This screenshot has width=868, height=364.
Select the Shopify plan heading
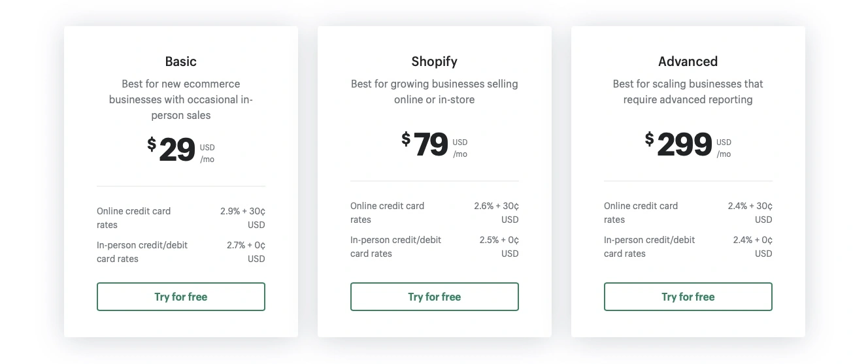(434, 61)
